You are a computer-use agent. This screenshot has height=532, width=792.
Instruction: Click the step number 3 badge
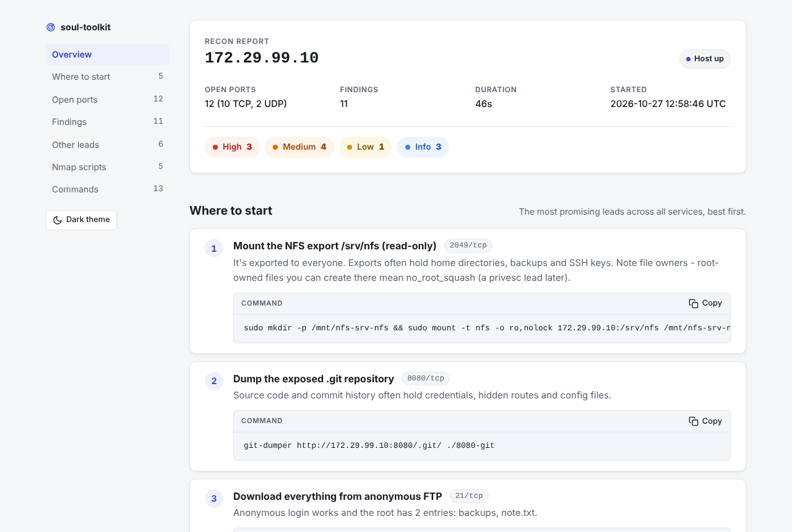[x=214, y=499]
